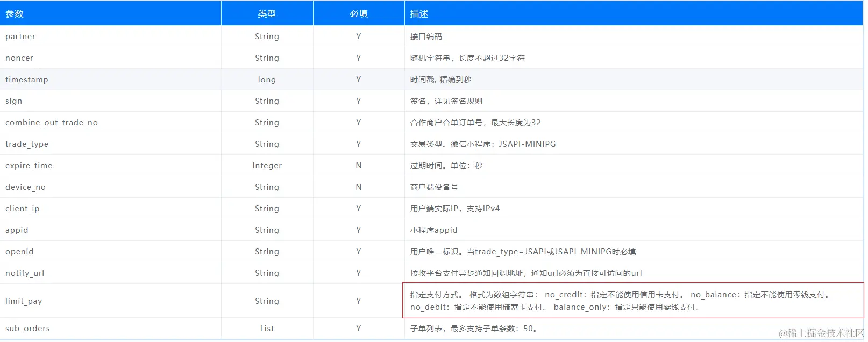Click the N value in device_no row
This screenshot has height=342, width=868.
point(359,187)
